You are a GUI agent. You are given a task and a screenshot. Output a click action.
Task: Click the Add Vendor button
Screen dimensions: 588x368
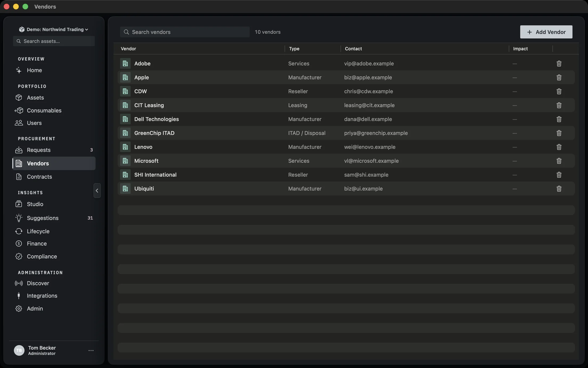point(546,32)
